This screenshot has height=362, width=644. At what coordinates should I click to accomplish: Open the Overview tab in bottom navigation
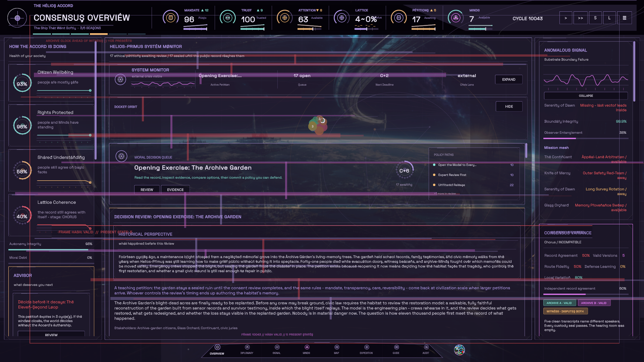[x=217, y=350]
